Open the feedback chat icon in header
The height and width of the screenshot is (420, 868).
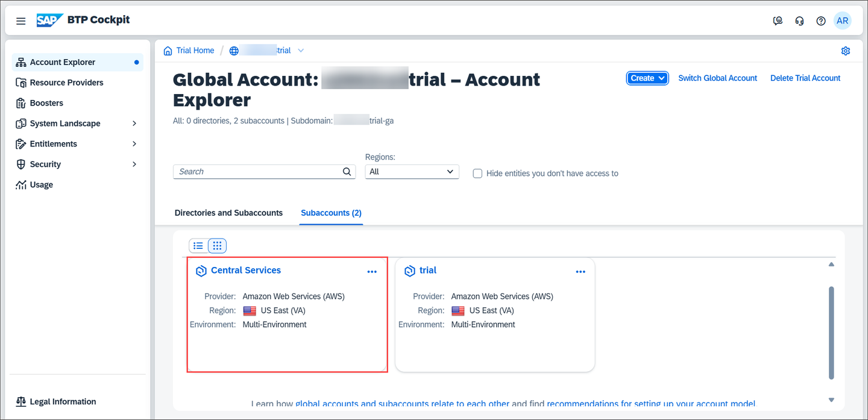(778, 21)
